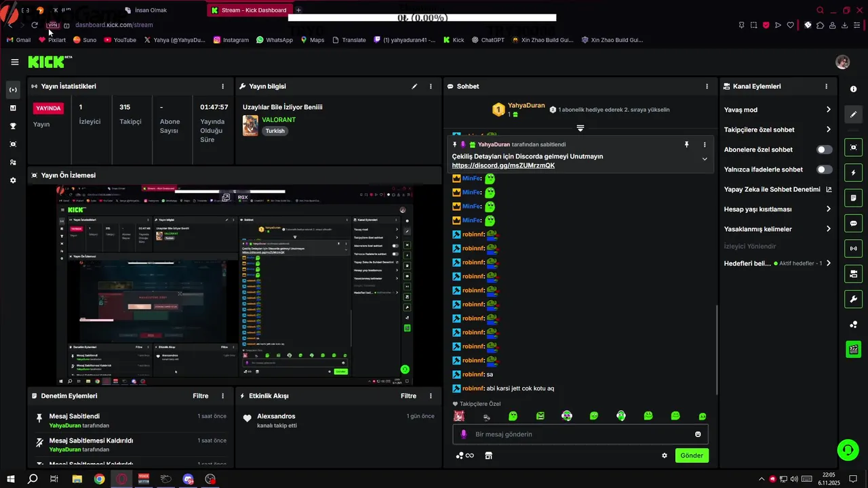Toggle the stream stats widget in right bar
This screenshot has height=488, width=868.
click(853, 248)
